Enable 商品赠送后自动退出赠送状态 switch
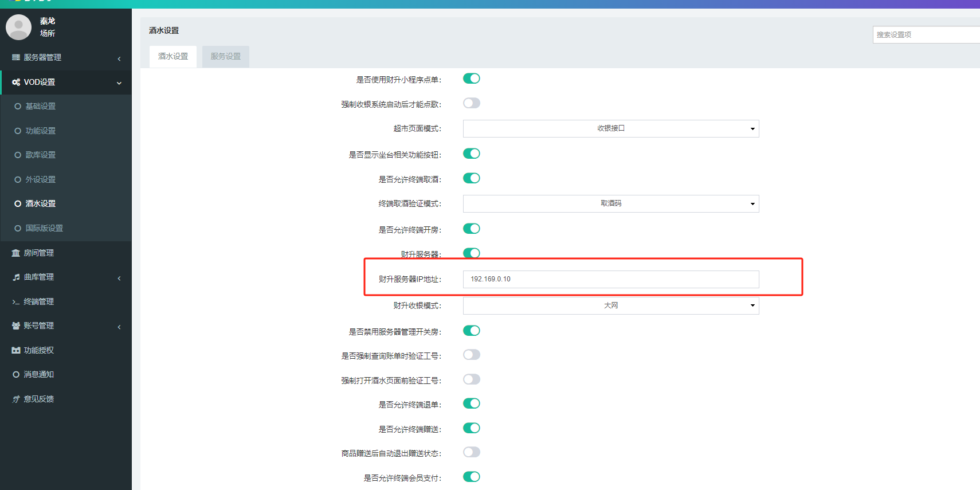The image size is (980, 490). (x=472, y=452)
